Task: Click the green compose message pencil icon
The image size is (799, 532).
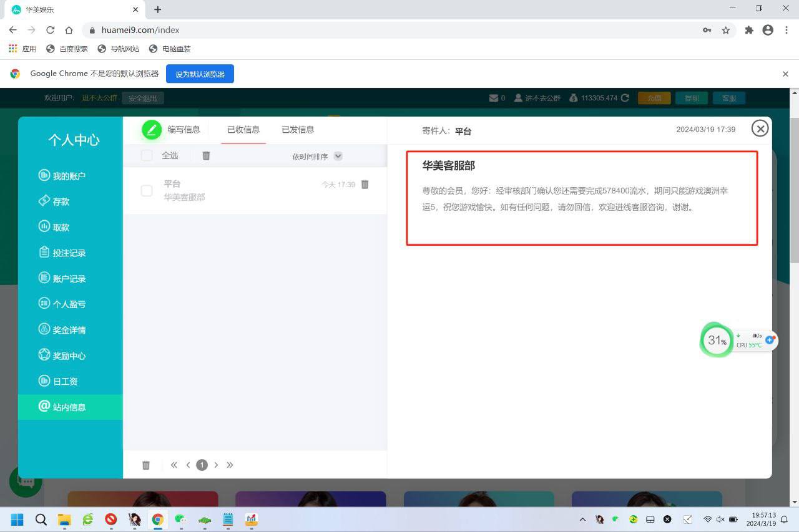Action: pyautogui.click(x=151, y=130)
